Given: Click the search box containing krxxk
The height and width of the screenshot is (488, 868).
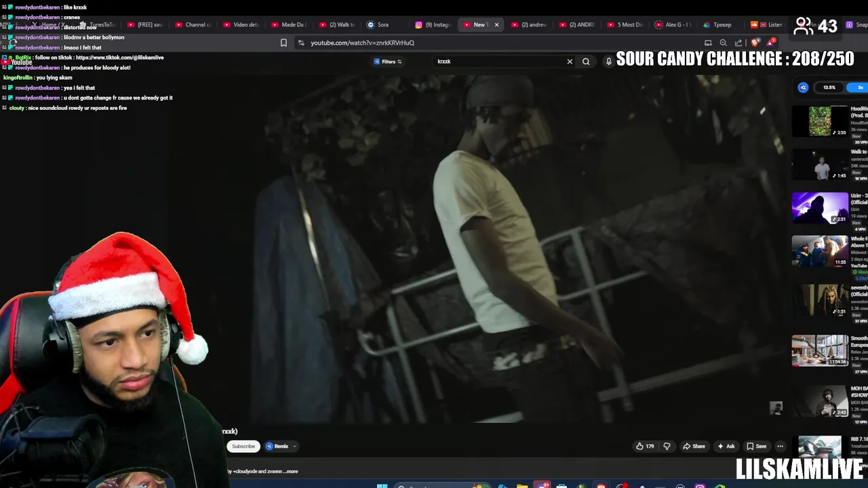Looking at the screenshot, I should (x=498, y=62).
